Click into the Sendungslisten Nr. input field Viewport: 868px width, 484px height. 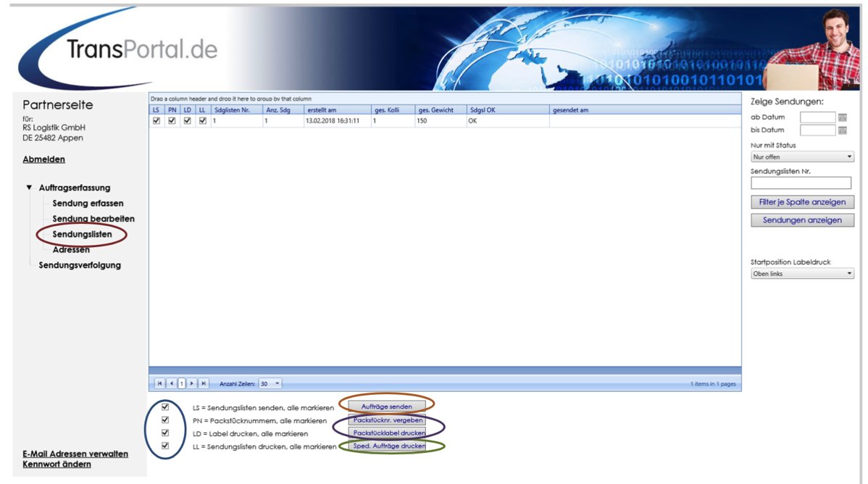coord(801,183)
